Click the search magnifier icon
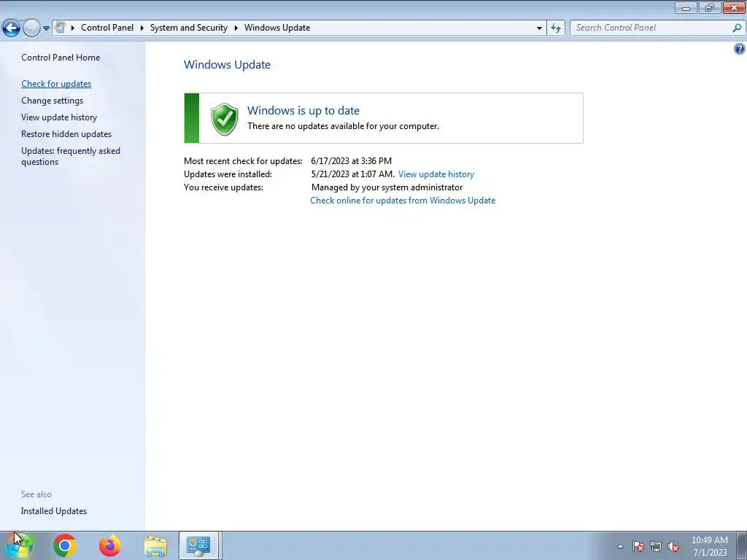The width and height of the screenshot is (747, 560). coord(737,28)
